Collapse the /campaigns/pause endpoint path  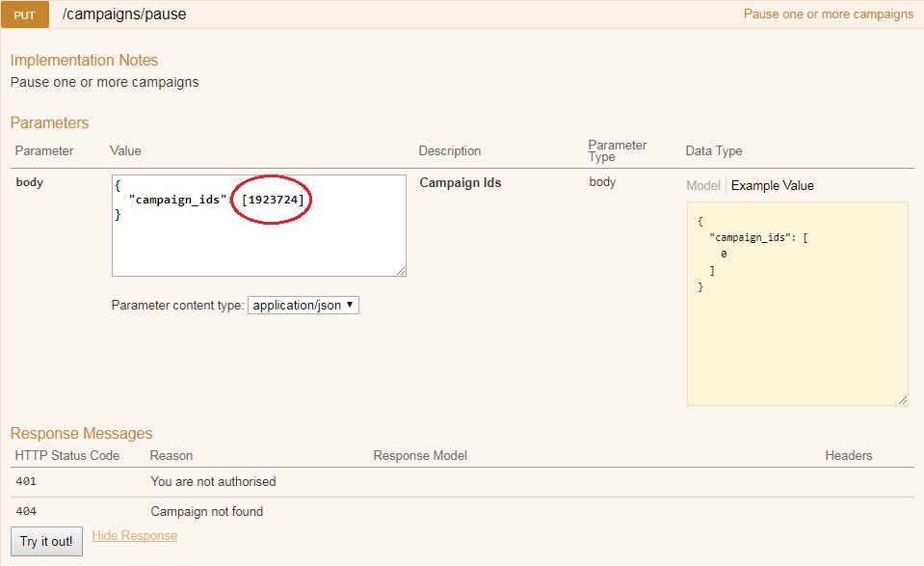click(x=124, y=14)
